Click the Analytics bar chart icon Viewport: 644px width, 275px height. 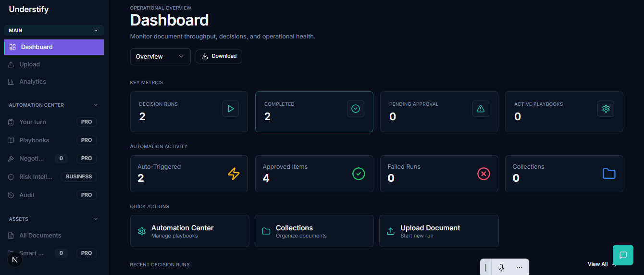click(11, 82)
